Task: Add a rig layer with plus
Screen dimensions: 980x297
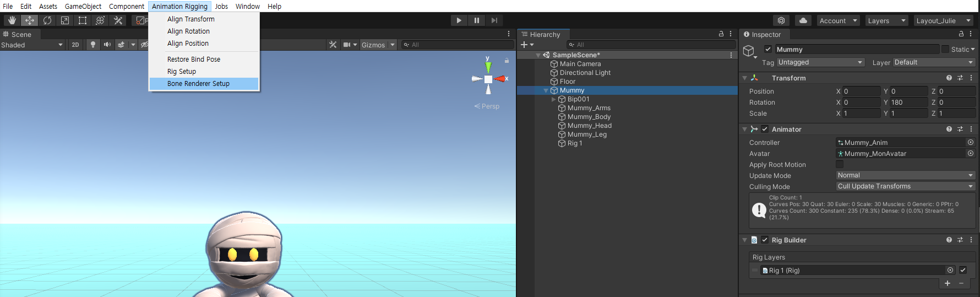Action: coord(948,283)
